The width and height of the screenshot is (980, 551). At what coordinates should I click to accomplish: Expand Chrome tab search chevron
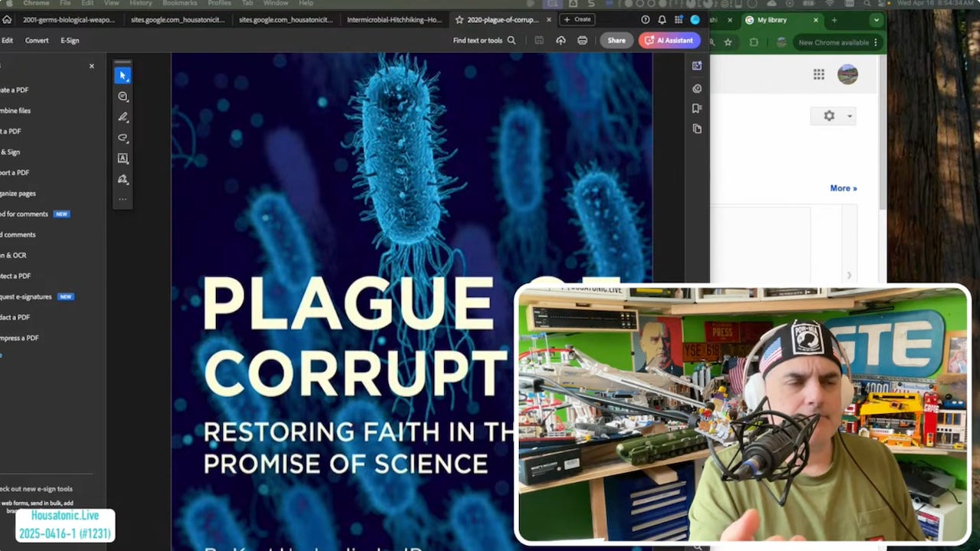click(x=877, y=20)
